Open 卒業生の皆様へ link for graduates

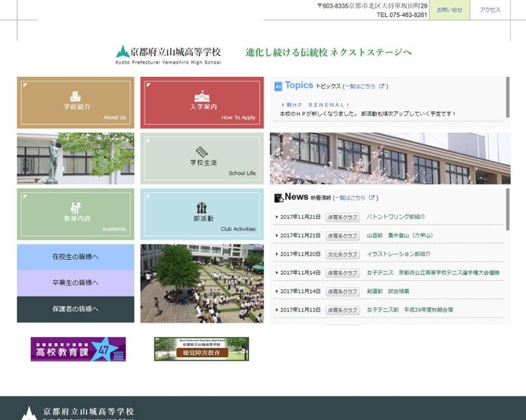coord(76,283)
